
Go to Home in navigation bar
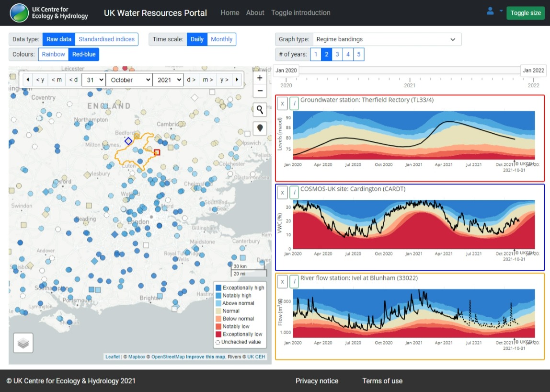[x=230, y=12]
